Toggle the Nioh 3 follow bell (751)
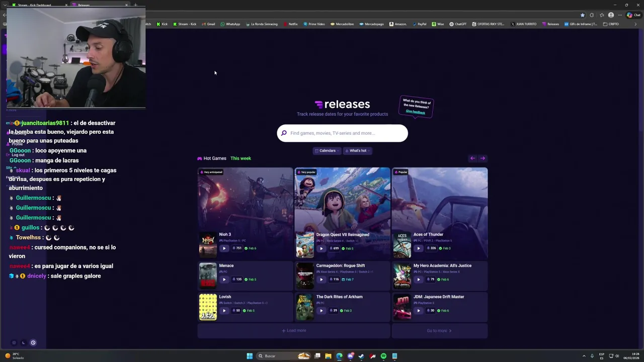644x362 pixels. (x=236, y=248)
